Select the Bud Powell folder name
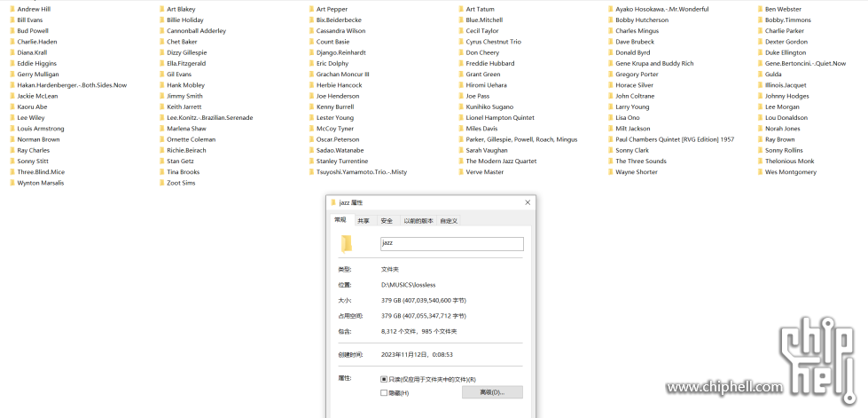 (33, 31)
